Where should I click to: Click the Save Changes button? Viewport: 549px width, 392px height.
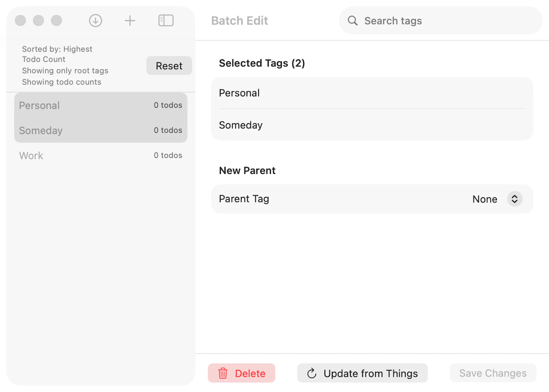pyautogui.click(x=493, y=373)
